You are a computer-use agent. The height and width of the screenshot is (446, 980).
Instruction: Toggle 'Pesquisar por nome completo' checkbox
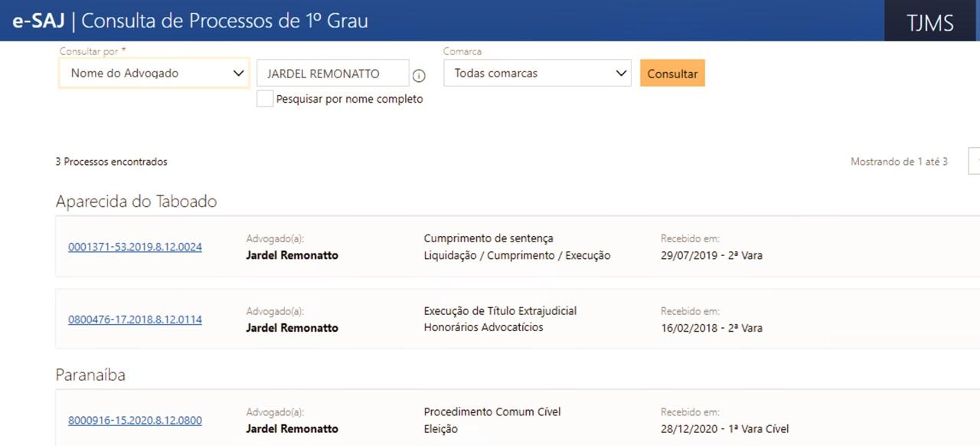pos(265,99)
